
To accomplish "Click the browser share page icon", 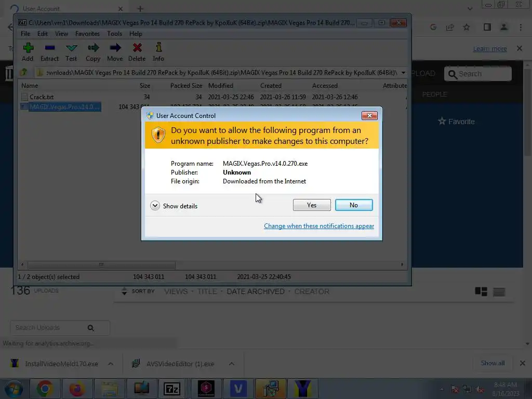I will [x=450, y=27].
